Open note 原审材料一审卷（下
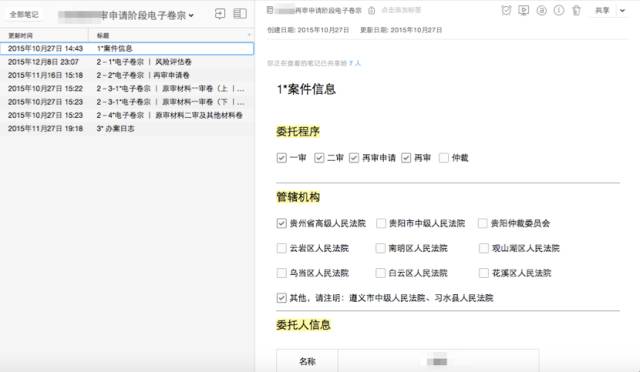Screen dimensions: 640x372 click(127, 102)
